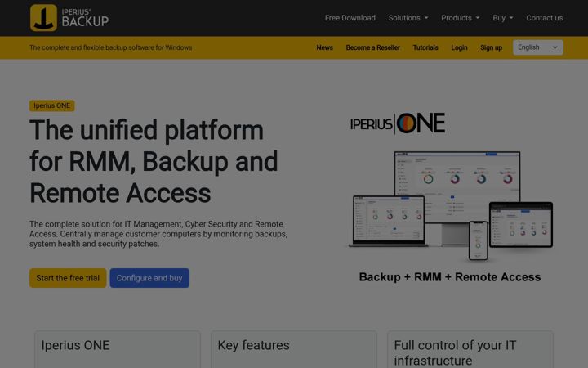Click Configure and buy button
588x368 pixels.
pyautogui.click(x=149, y=278)
